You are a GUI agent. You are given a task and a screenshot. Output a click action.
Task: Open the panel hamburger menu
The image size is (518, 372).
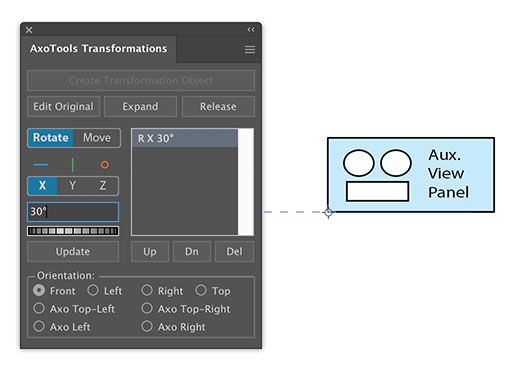250,50
